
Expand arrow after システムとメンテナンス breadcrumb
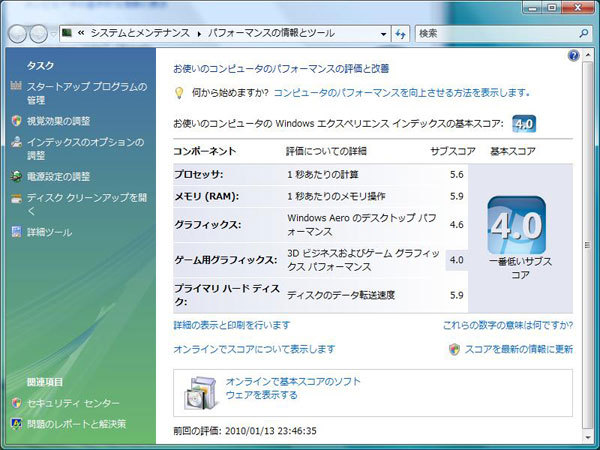click(199, 34)
